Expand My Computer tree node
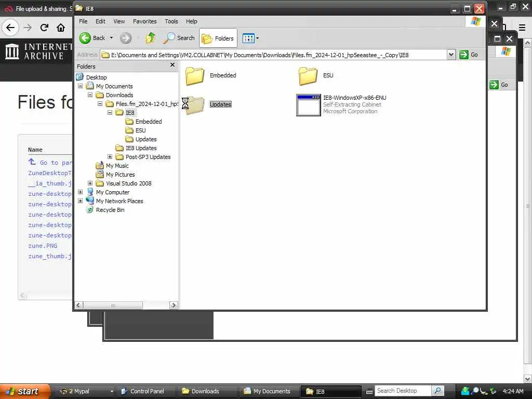Screen dimensions: 532x399 [x=81, y=192]
